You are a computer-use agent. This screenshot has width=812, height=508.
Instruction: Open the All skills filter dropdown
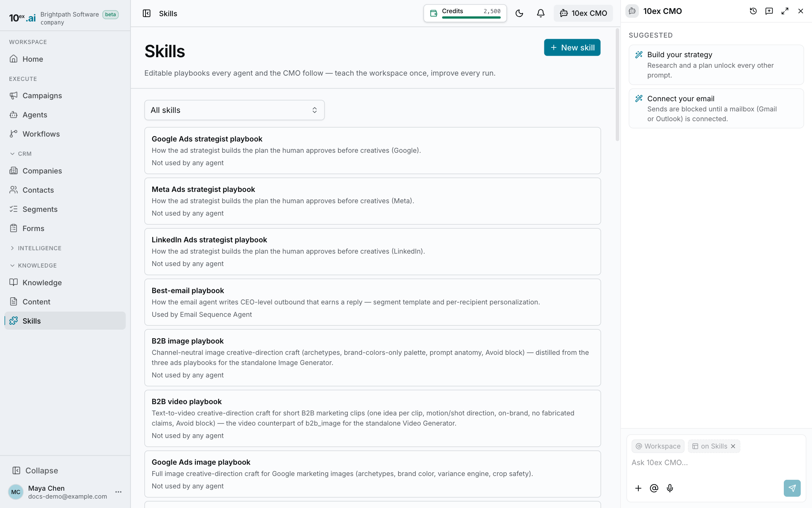point(234,110)
